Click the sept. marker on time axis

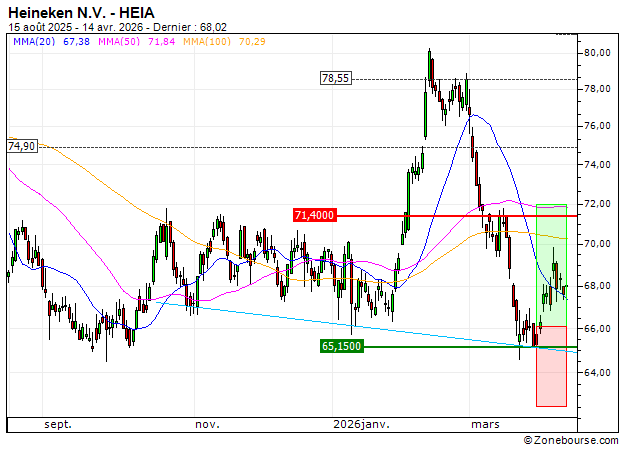(58, 424)
